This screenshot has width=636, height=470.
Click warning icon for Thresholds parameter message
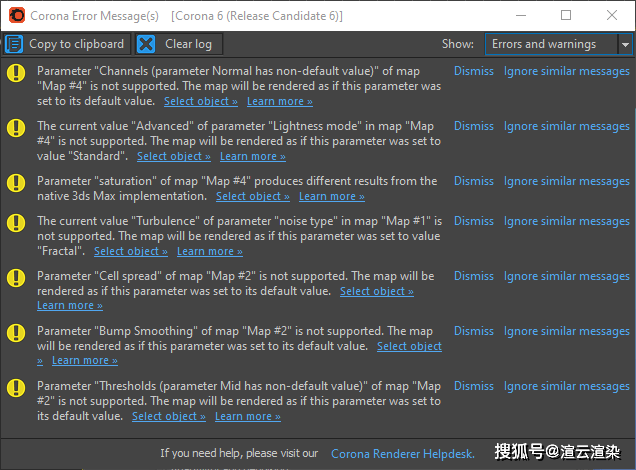point(16,388)
